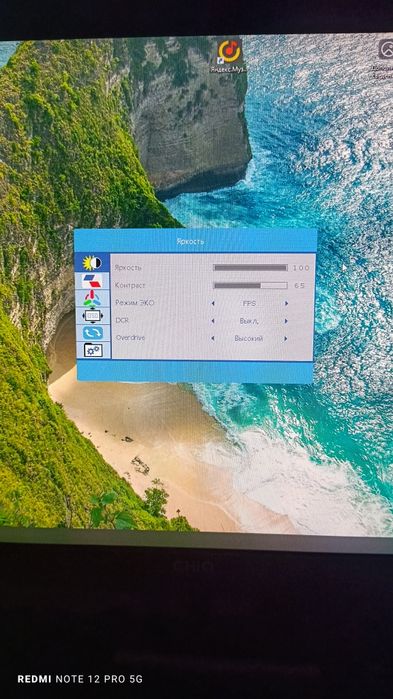393x699 pixels.
Task: Click the brightness value 100
Action: pyautogui.click(x=301, y=268)
